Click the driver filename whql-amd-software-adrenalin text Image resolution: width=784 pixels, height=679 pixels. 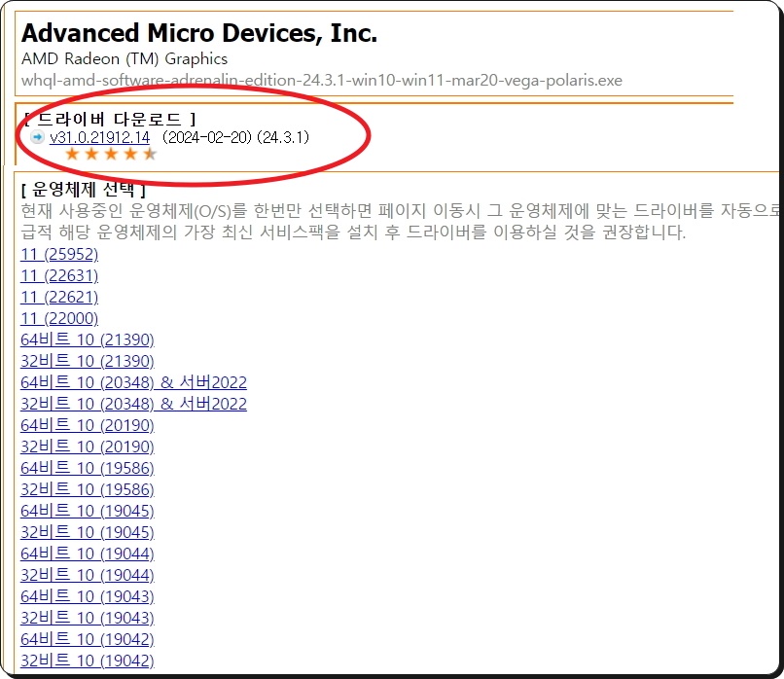[322, 81]
